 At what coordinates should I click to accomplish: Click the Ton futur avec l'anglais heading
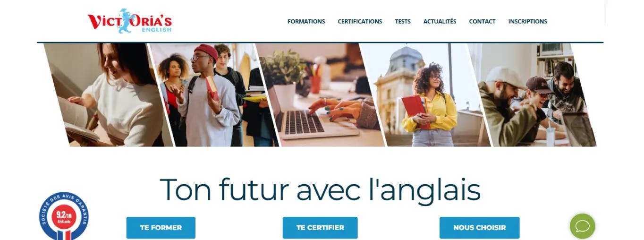(320, 190)
